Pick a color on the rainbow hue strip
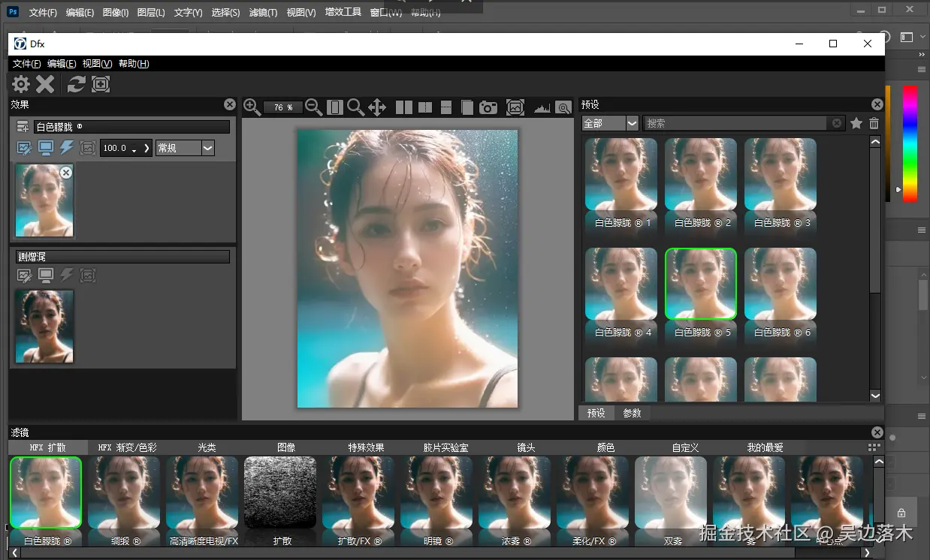Image resolution: width=930 pixels, height=560 pixels. pos(910,143)
